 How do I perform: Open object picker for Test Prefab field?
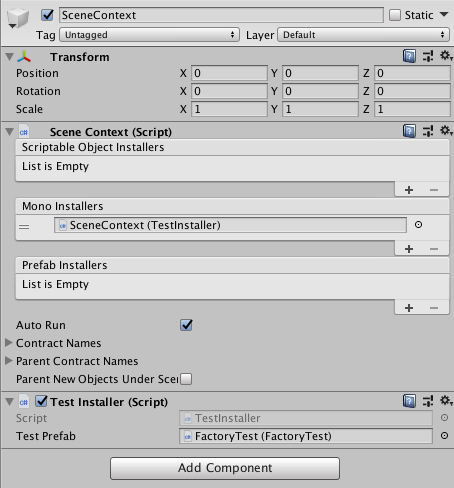click(444, 436)
